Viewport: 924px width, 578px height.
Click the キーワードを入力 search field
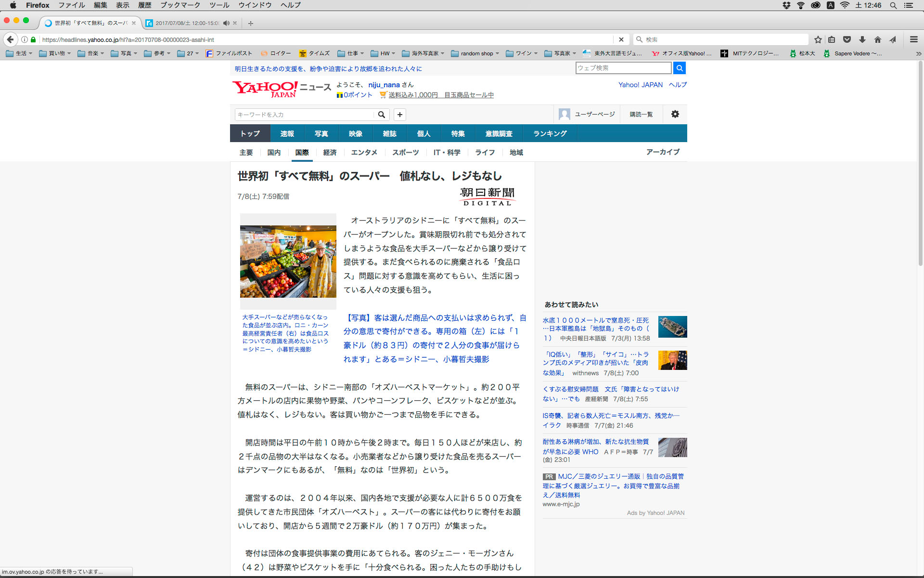(304, 115)
